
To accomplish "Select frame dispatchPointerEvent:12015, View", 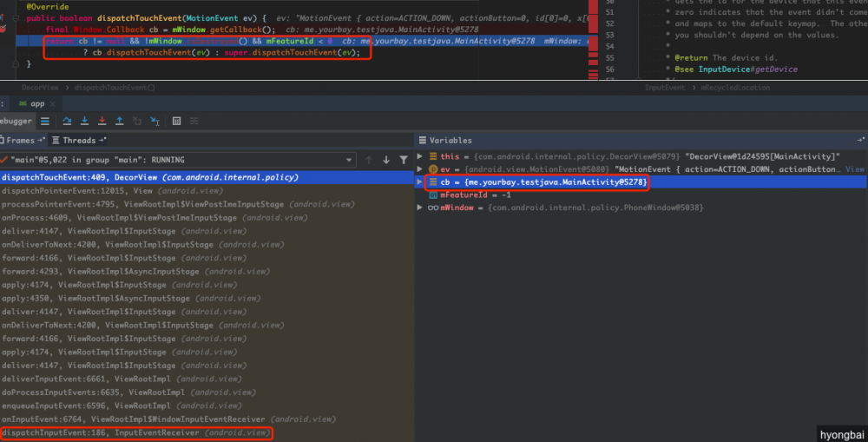I will tap(207, 190).
